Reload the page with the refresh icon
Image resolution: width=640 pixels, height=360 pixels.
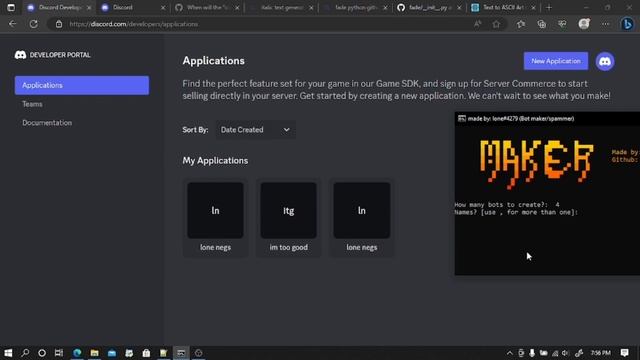click(33, 24)
